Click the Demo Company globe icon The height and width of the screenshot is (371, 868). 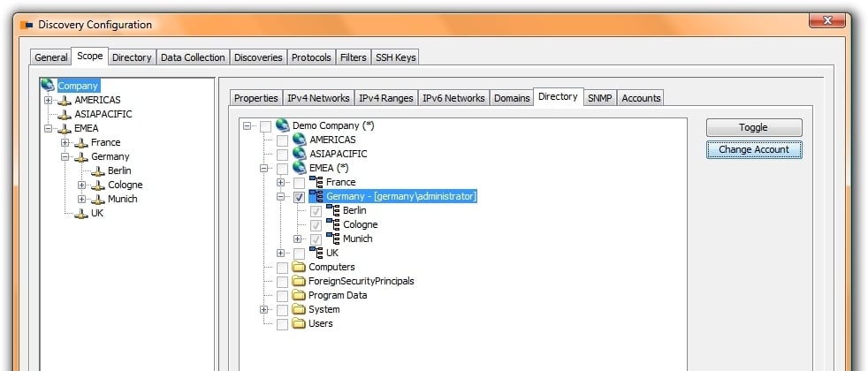click(x=282, y=125)
